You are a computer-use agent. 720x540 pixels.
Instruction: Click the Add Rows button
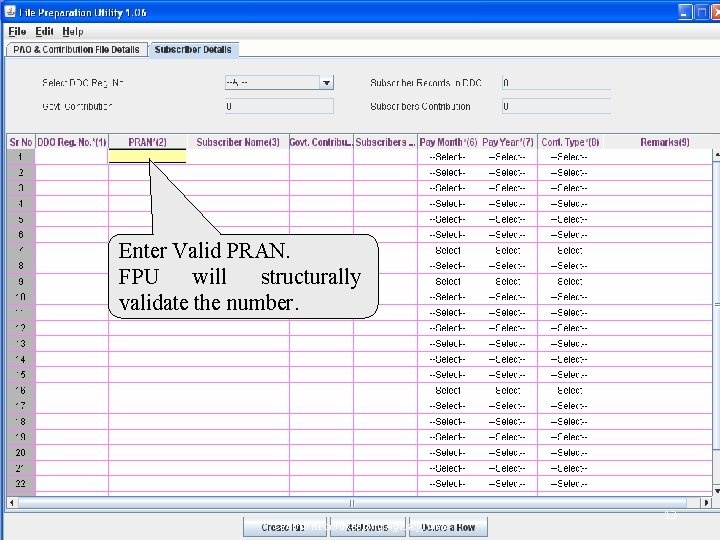(x=367, y=527)
